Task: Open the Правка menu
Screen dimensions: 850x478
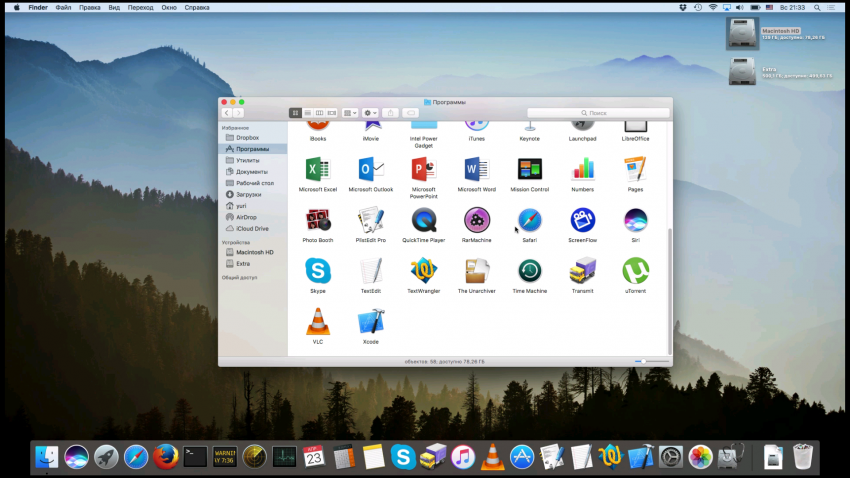Action: click(x=89, y=8)
